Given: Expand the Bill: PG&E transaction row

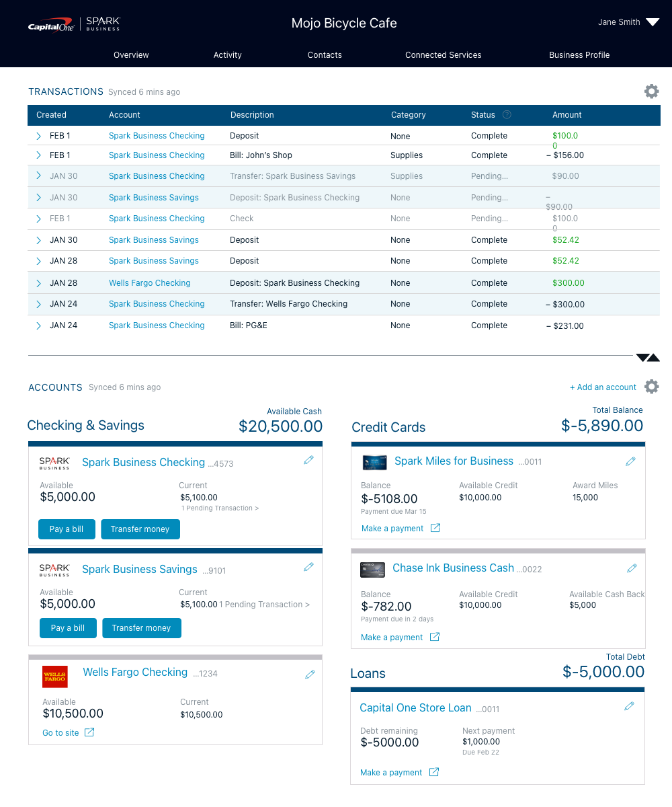Looking at the screenshot, I should coord(39,325).
